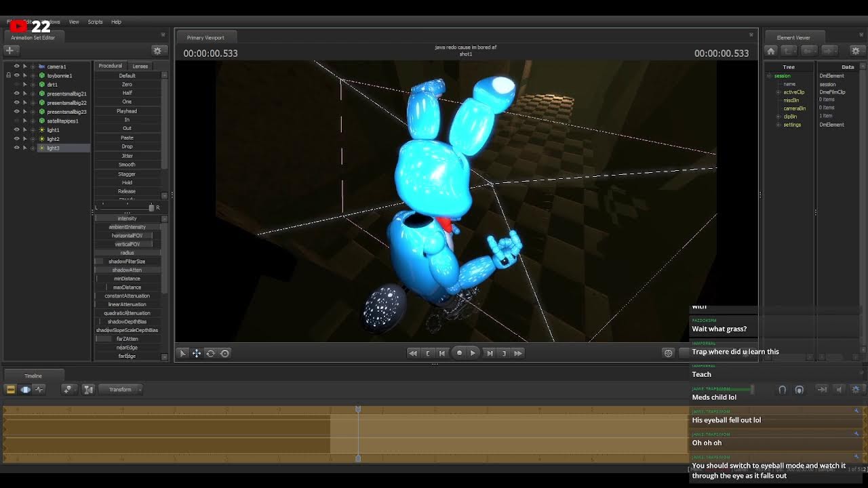
Task: Click the timeline keymode tool icon
Action: (88, 389)
